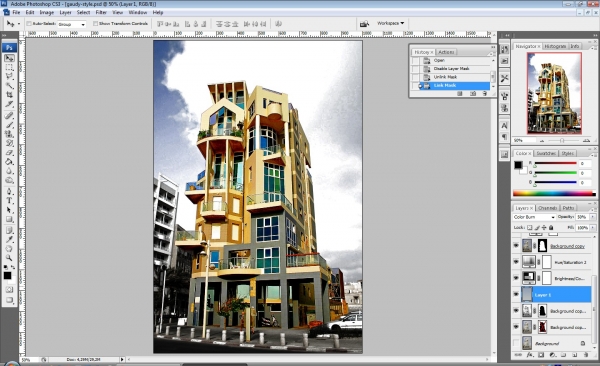The width and height of the screenshot is (600, 366).
Task: Select the Notes tool
Action: tap(10, 230)
